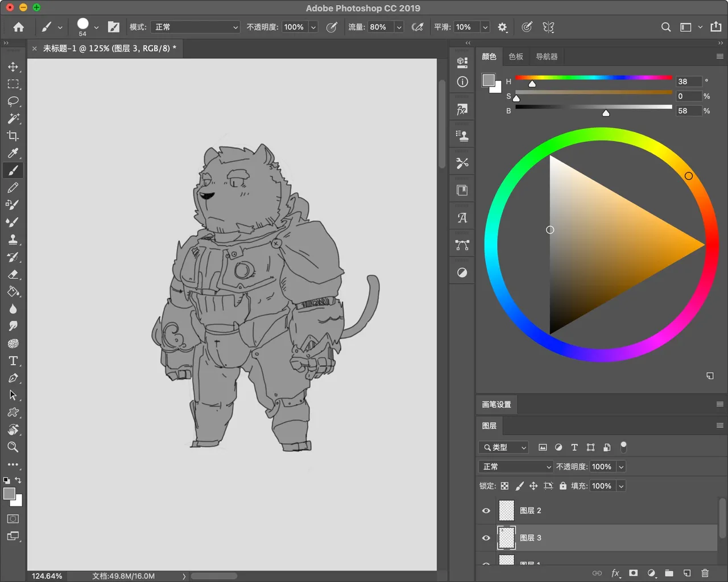Toggle visibility of 图层 3
The height and width of the screenshot is (582, 728).
pos(486,538)
